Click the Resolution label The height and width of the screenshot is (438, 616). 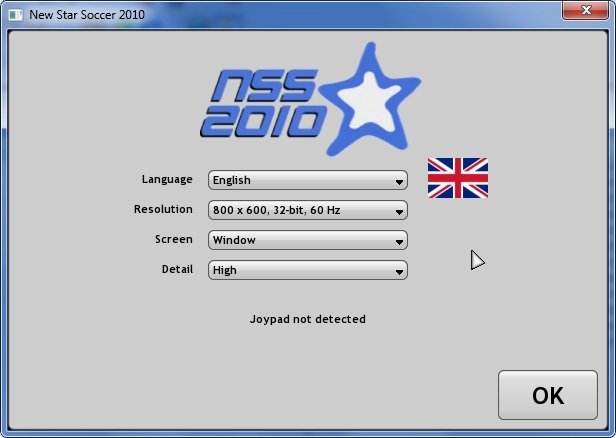click(x=163, y=209)
